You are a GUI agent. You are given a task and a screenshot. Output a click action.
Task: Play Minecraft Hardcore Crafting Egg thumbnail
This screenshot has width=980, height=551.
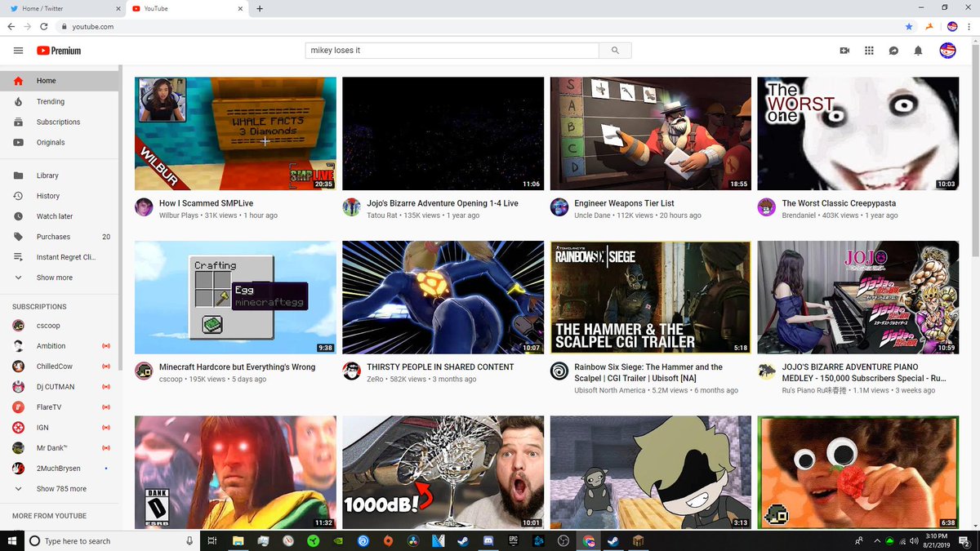click(235, 297)
